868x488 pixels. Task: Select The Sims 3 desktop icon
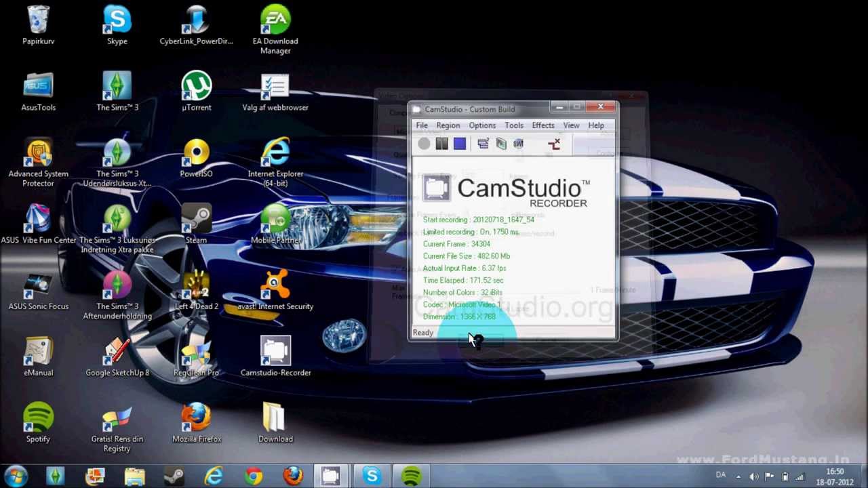tap(117, 91)
